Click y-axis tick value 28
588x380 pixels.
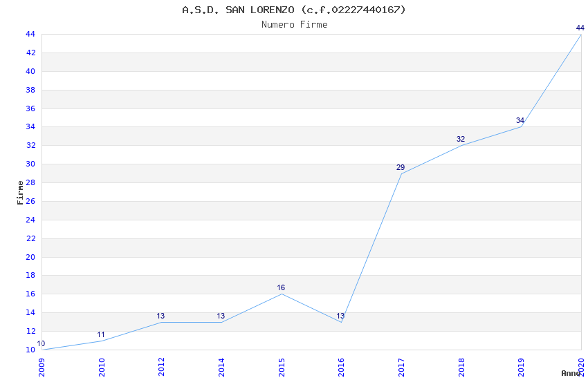(x=30, y=182)
